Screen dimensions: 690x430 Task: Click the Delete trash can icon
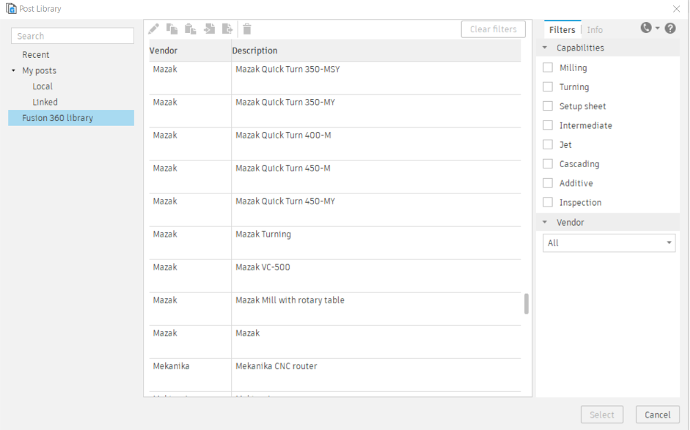pyautogui.click(x=247, y=29)
